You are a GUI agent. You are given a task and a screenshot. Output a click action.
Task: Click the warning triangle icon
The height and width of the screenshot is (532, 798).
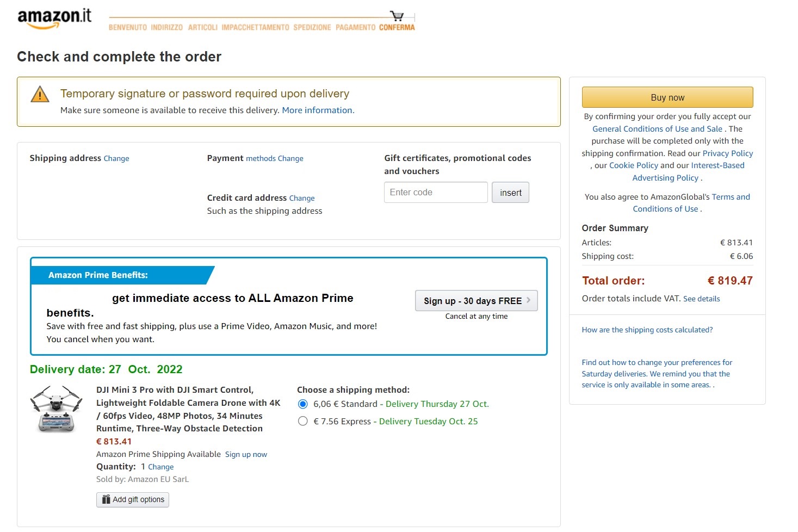click(x=40, y=95)
